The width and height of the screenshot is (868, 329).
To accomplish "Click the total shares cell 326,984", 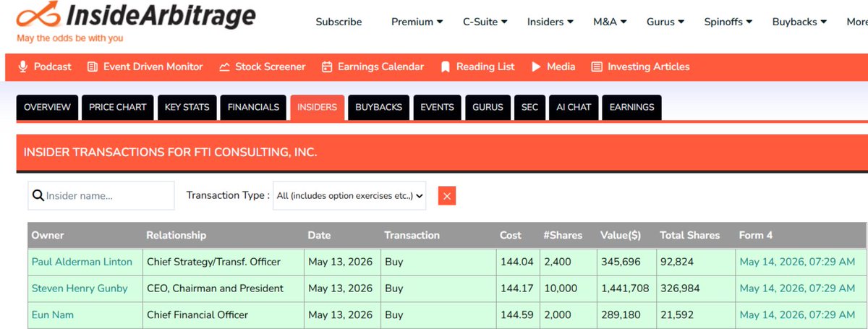I will tap(694, 288).
